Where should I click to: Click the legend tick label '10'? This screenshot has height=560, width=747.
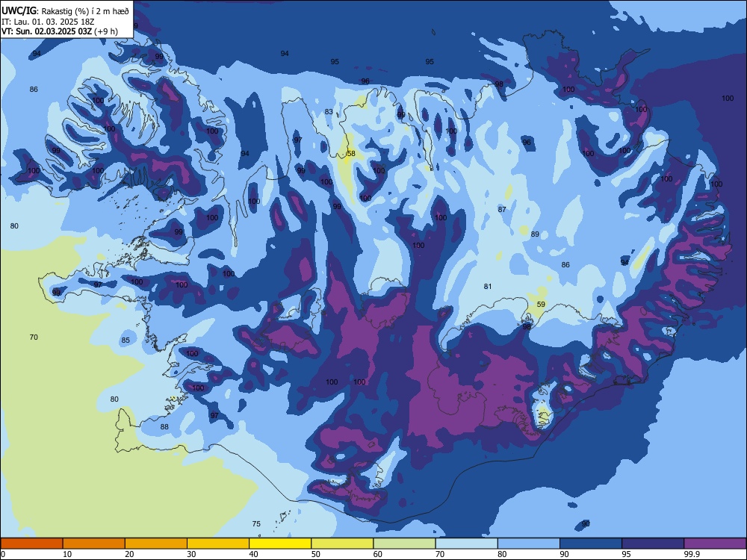tap(67, 554)
